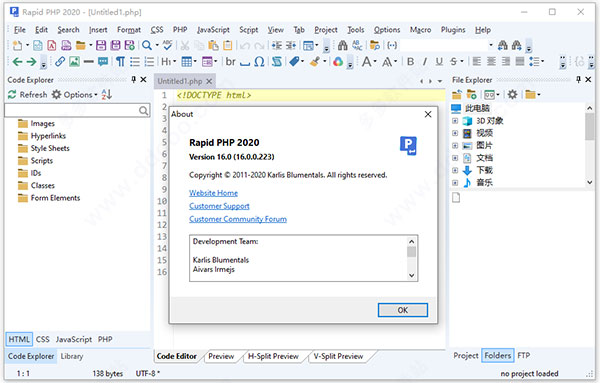Image resolution: width=600 pixels, height=383 pixels.
Task: Click the Bold B icon
Action: (x=411, y=62)
